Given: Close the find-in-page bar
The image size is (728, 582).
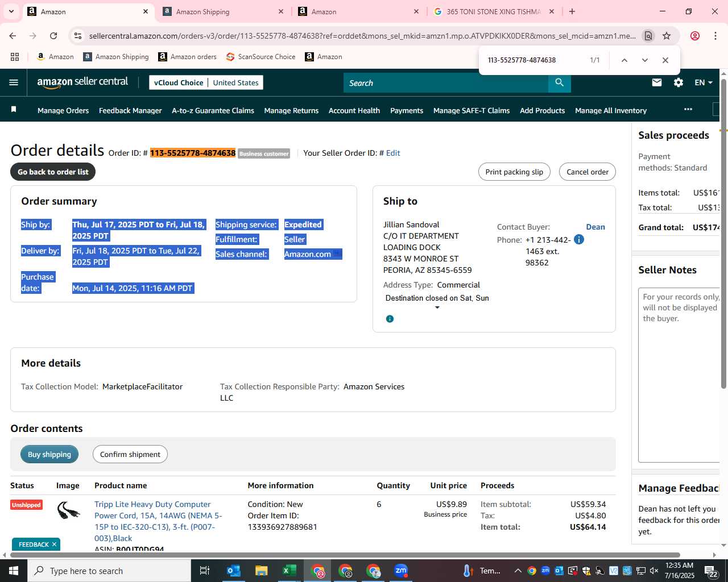Looking at the screenshot, I should coord(665,60).
